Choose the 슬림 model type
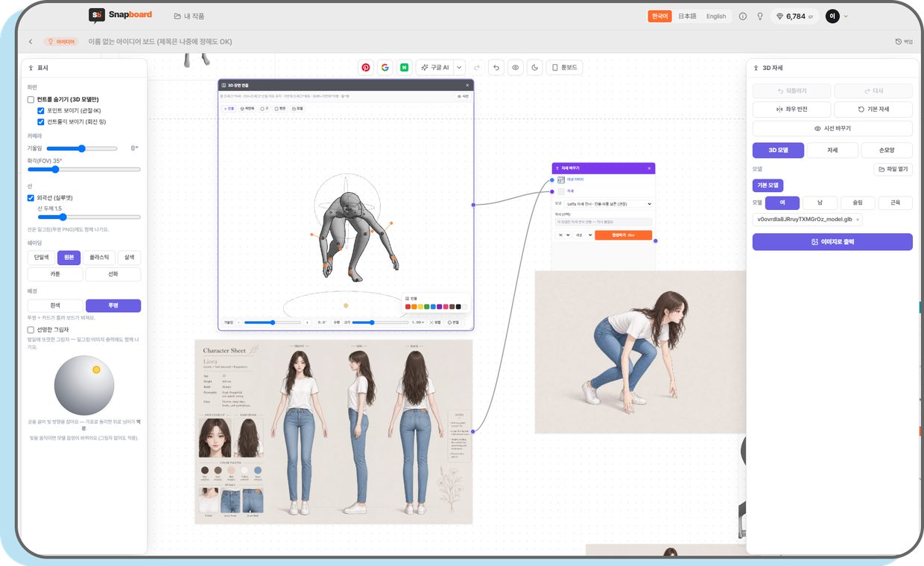924x566 pixels. coord(858,203)
